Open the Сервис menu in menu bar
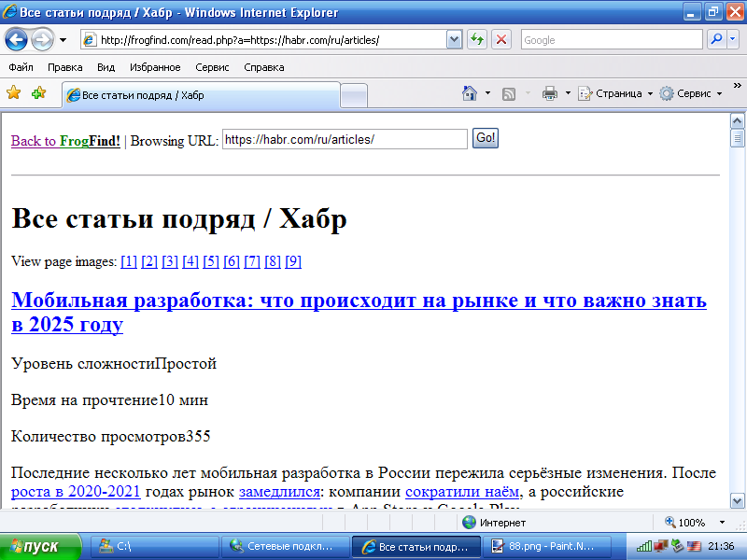Screen dimensions: 747x560 pos(212,67)
